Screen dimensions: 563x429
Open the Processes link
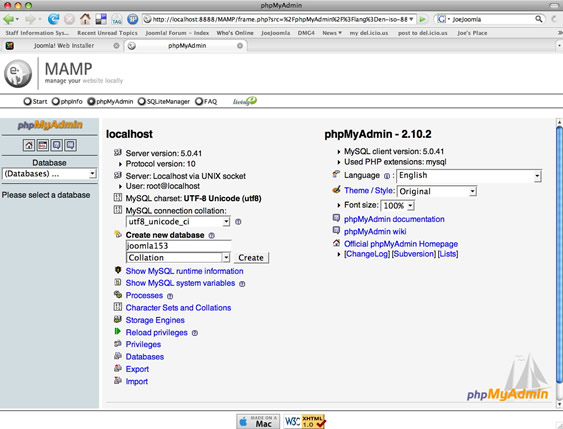click(144, 295)
